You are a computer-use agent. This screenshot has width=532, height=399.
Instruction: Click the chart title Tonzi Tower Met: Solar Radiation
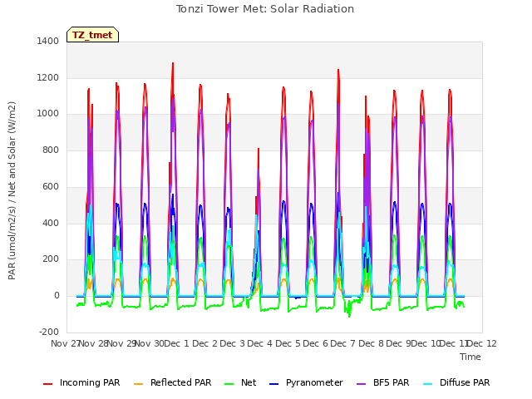(x=265, y=8)
